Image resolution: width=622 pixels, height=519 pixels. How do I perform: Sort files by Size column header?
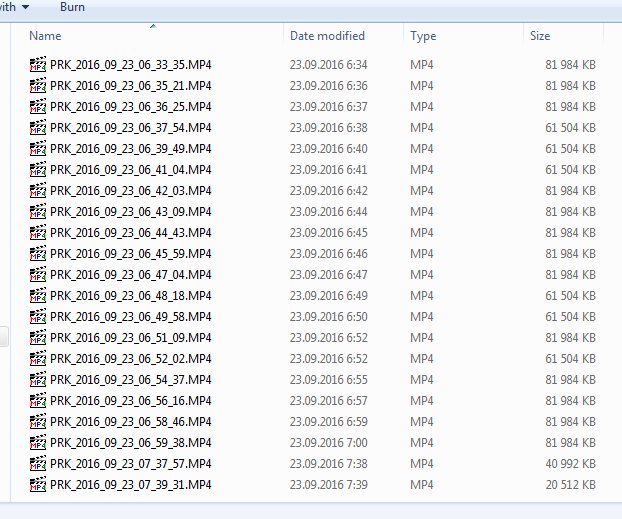click(x=540, y=36)
